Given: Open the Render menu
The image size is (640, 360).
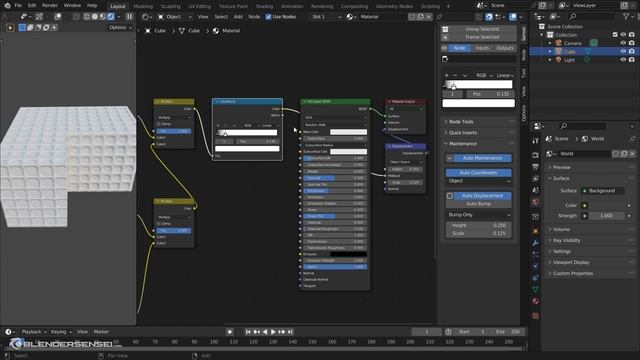Looking at the screenshot, I should 50,6.
